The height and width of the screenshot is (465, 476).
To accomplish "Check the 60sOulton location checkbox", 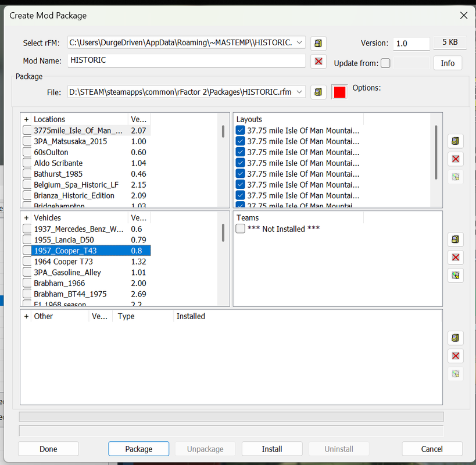I will [27, 152].
